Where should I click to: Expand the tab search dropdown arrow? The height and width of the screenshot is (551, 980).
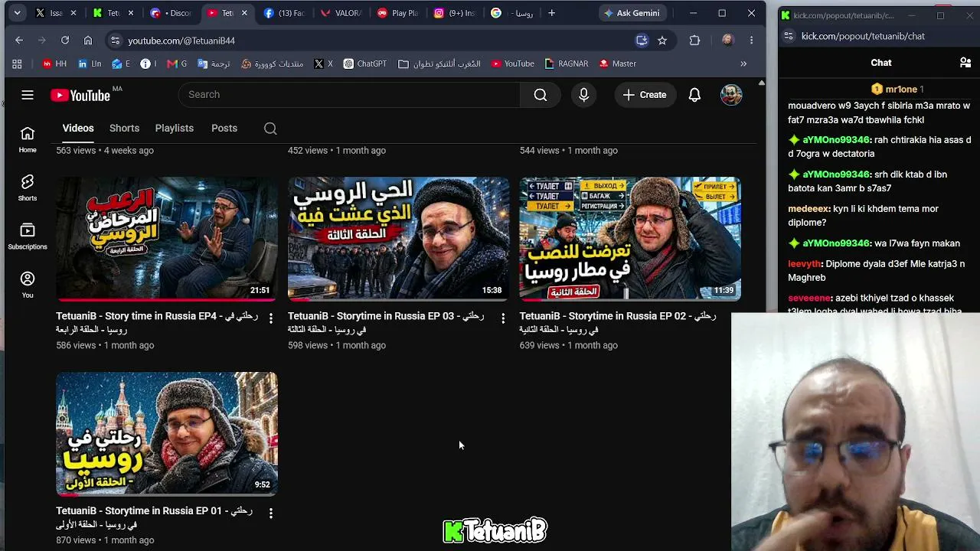click(x=17, y=13)
